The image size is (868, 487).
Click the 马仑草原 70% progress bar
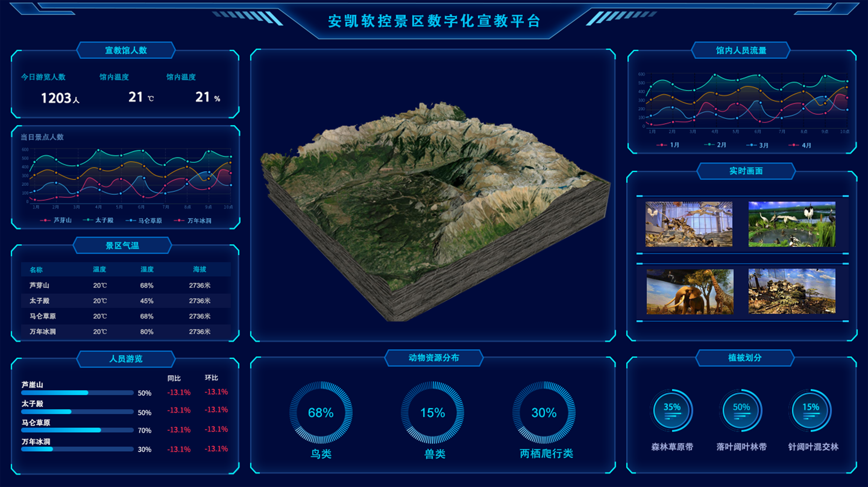pos(77,430)
